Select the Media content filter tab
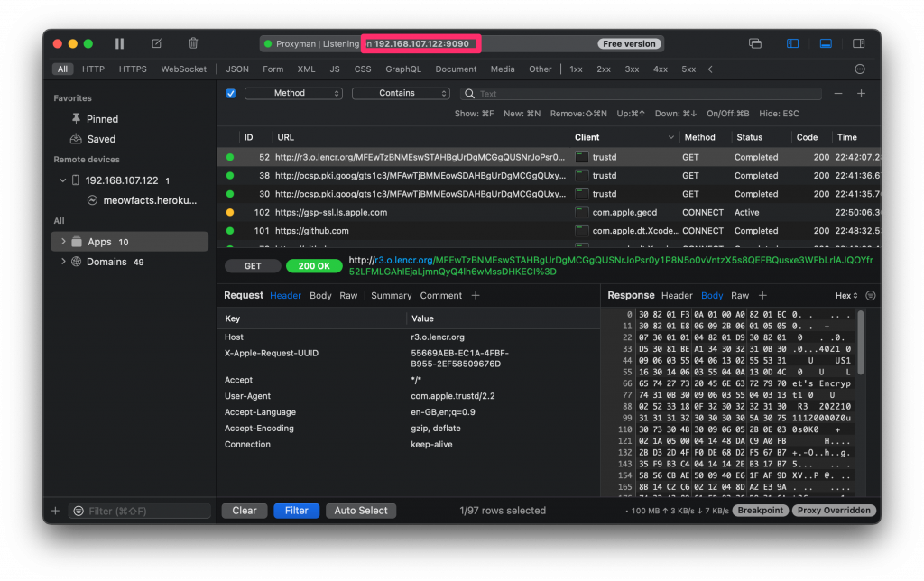 [x=502, y=69]
